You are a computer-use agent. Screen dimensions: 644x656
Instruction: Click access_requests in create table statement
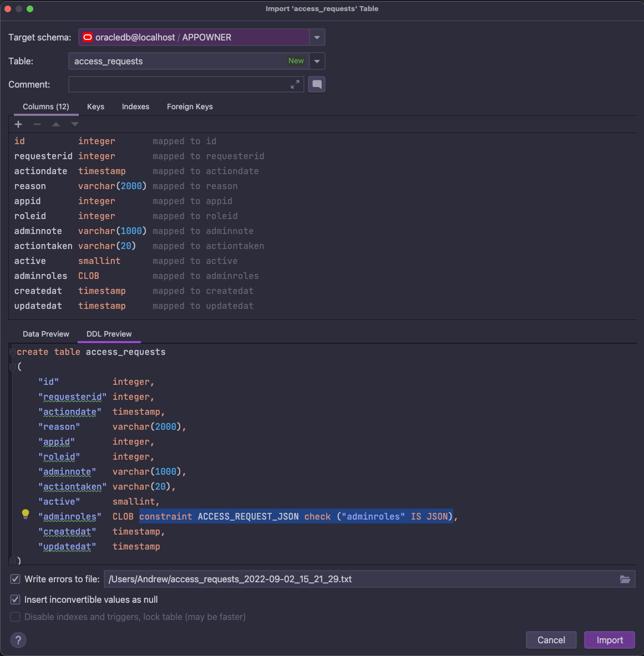(125, 352)
